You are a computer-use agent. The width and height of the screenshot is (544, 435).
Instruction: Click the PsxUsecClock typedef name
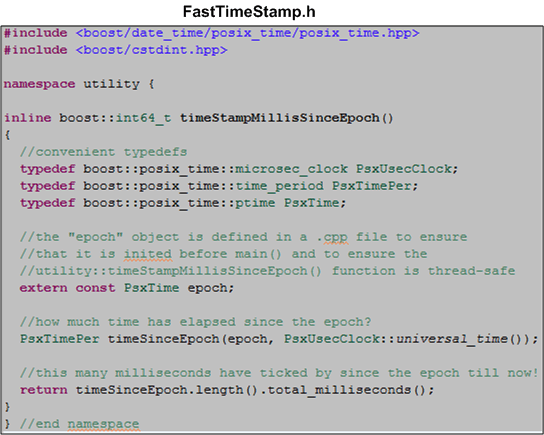coord(404,169)
